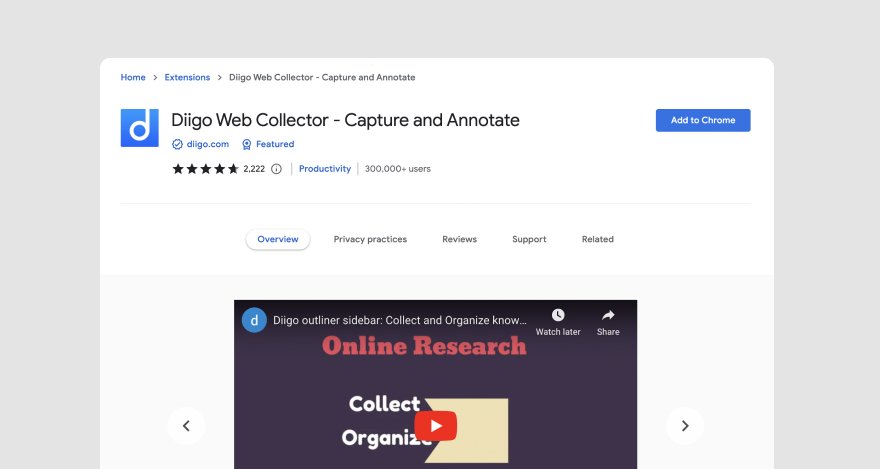Click the verified publisher badge icon

177,144
